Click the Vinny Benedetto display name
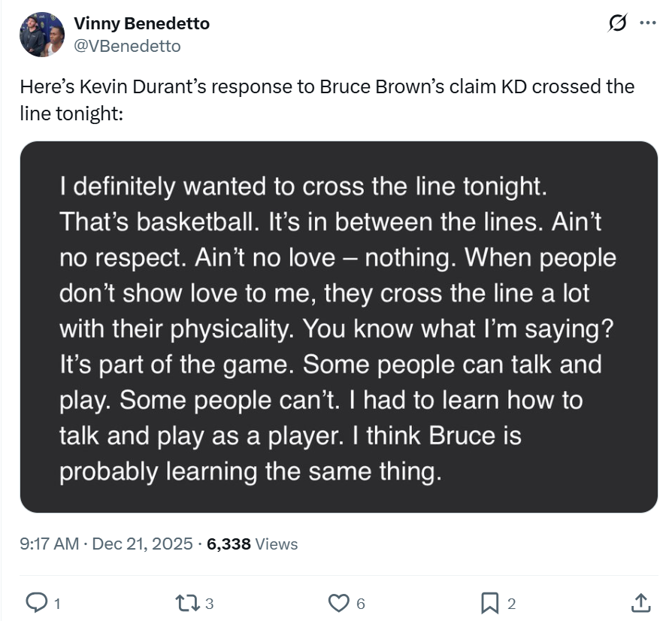This screenshot has height=621, width=672. [x=141, y=23]
